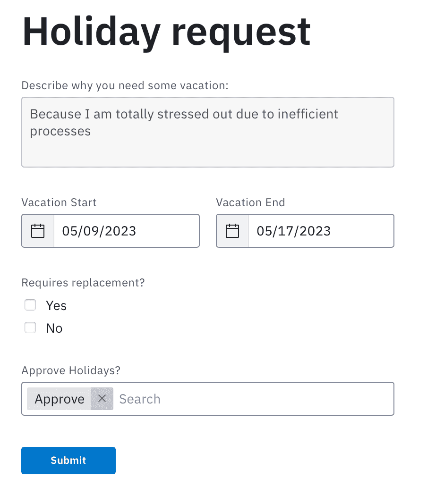Click the No option label text
Screen dimensions: 427x504
click(x=54, y=328)
